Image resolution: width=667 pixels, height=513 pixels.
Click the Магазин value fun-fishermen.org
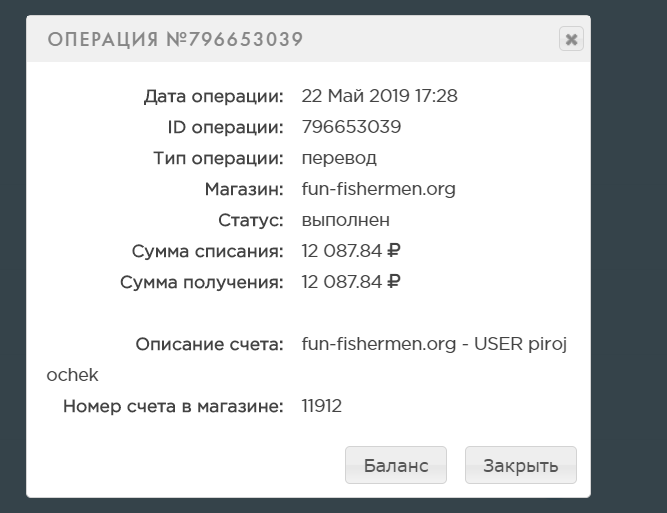[379, 189]
